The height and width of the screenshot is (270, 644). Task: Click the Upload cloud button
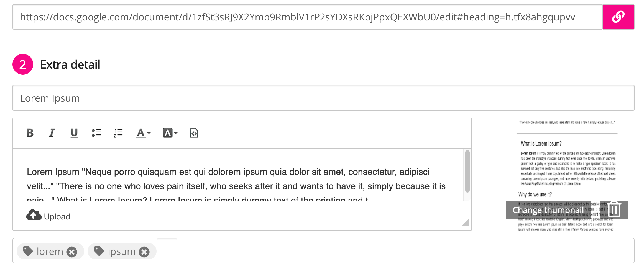(48, 216)
